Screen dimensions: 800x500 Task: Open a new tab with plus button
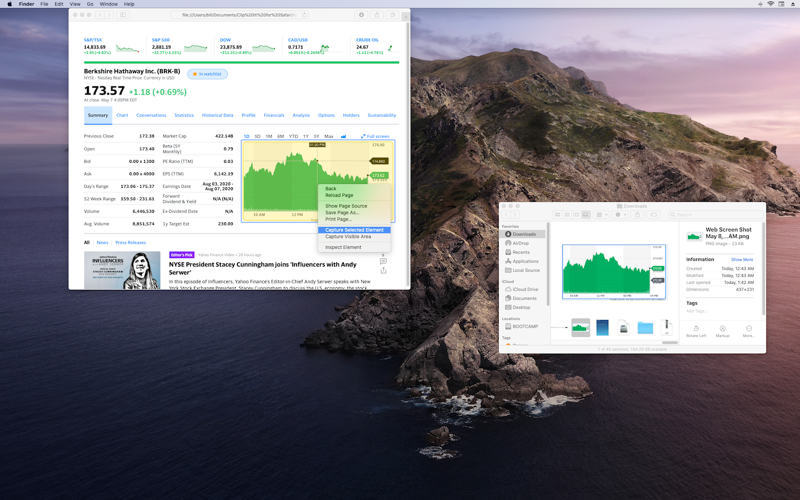click(406, 16)
